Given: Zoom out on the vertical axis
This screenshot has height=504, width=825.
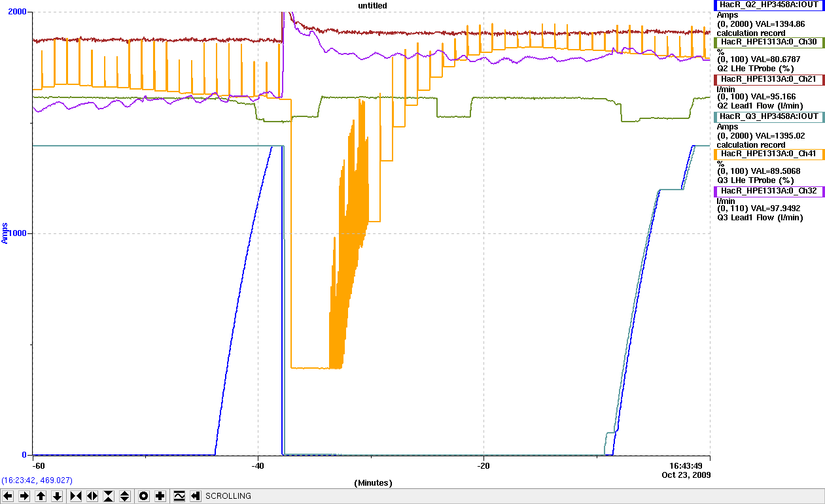Looking at the screenshot, I should pyautogui.click(x=125, y=496).
